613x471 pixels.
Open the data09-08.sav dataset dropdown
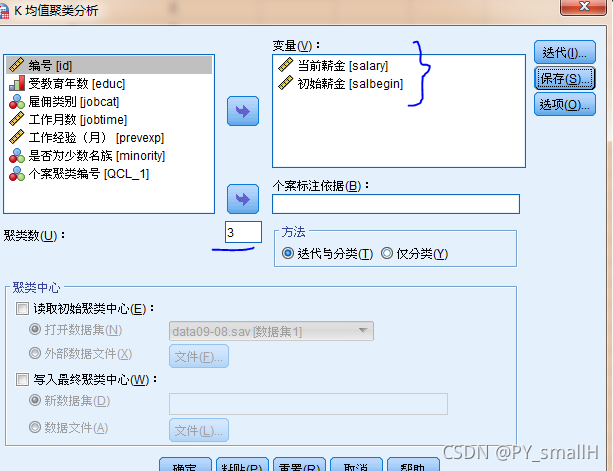pos(271,331)
